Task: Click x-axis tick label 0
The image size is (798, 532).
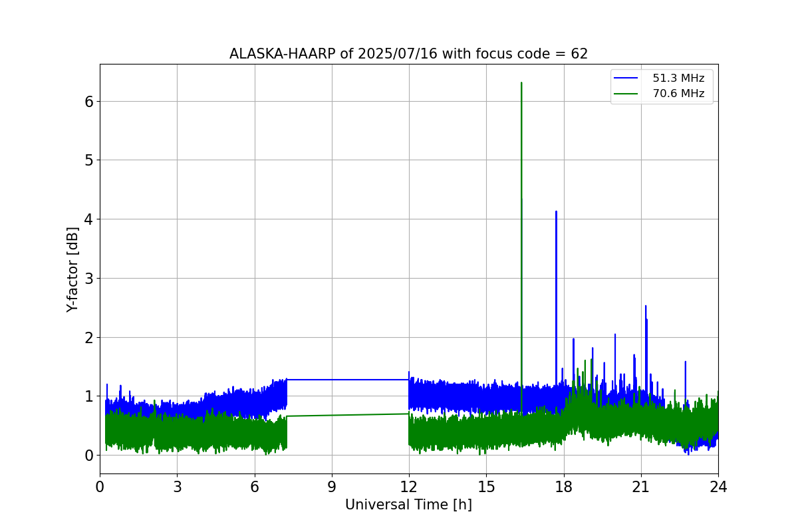Action: pos(100,487)
